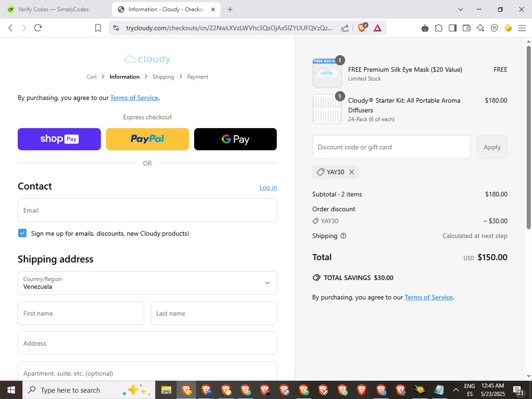This screenshot has width=532, height=399.
Task: Open the VPN shield icon
Action: click(x=494, y=28)
